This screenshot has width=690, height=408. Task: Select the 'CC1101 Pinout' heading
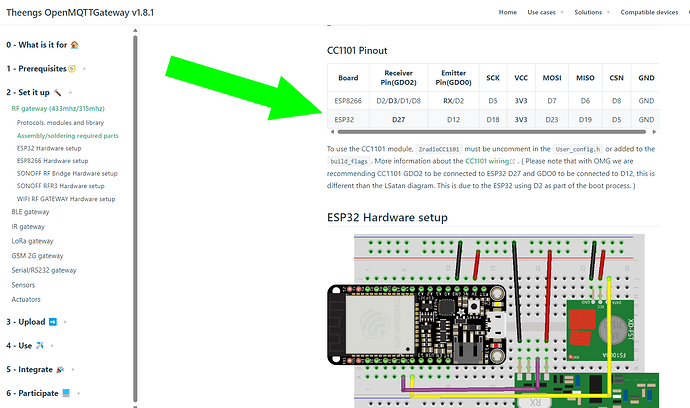point(357,51)
